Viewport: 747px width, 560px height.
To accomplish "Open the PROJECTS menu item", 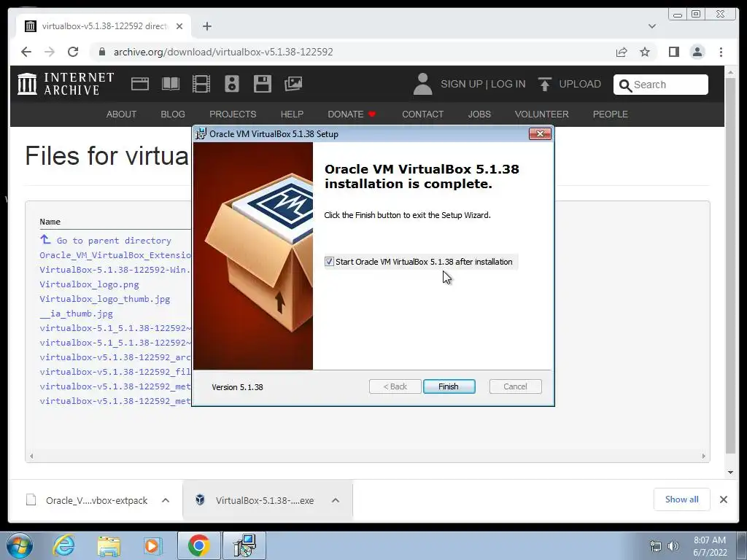I will tap(233, 114).
